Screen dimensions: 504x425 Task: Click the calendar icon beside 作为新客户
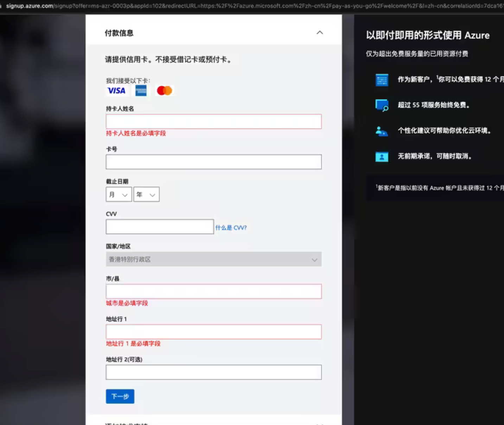click(382, 80)
